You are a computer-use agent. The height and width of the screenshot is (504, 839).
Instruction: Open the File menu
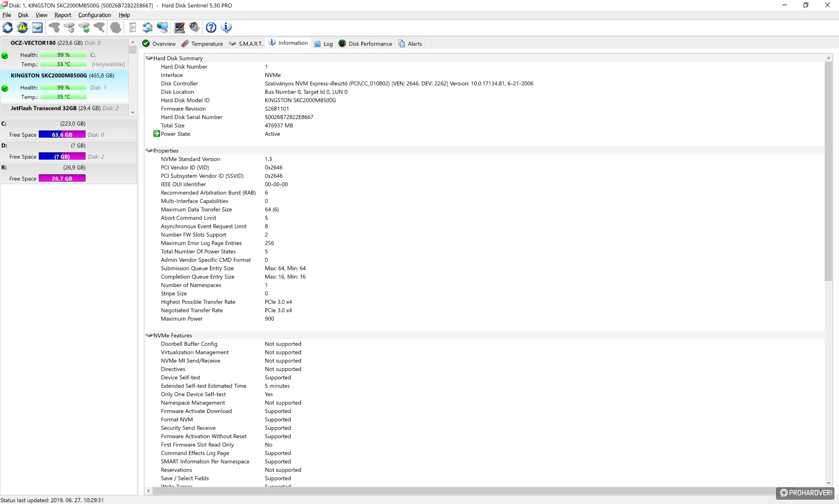(x=7, y=15)
